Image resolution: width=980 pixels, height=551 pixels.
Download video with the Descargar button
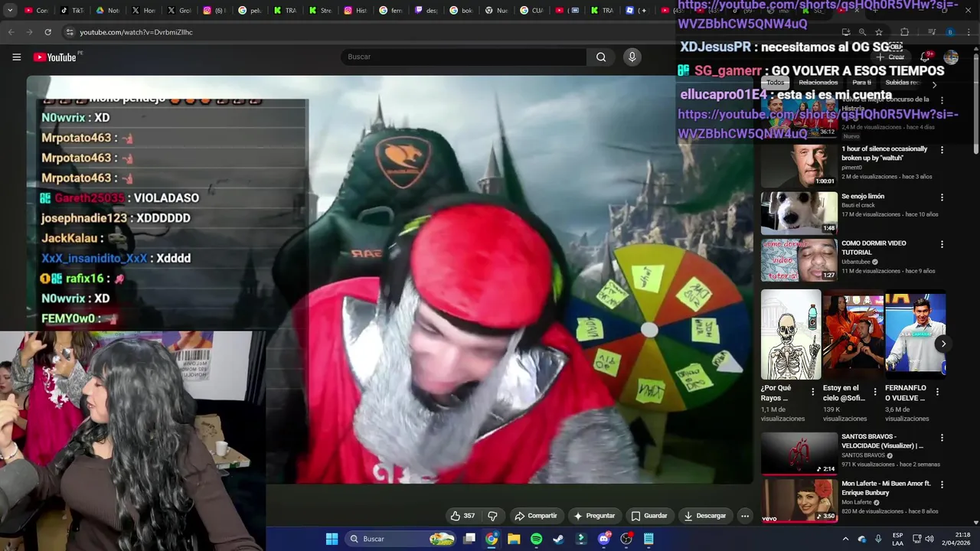pos(704,516)
